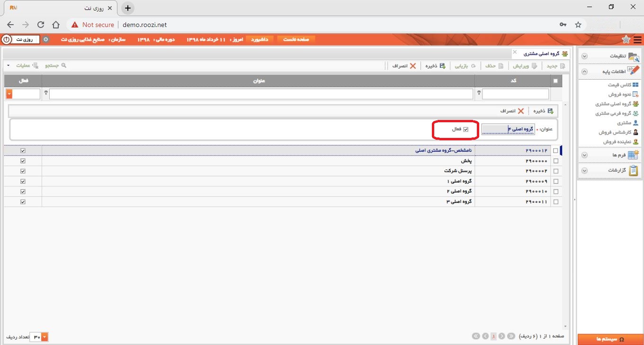644x345 pixels.
Task: Toggle the select-all checkbox in table header
Action: (x=555, y=81)
